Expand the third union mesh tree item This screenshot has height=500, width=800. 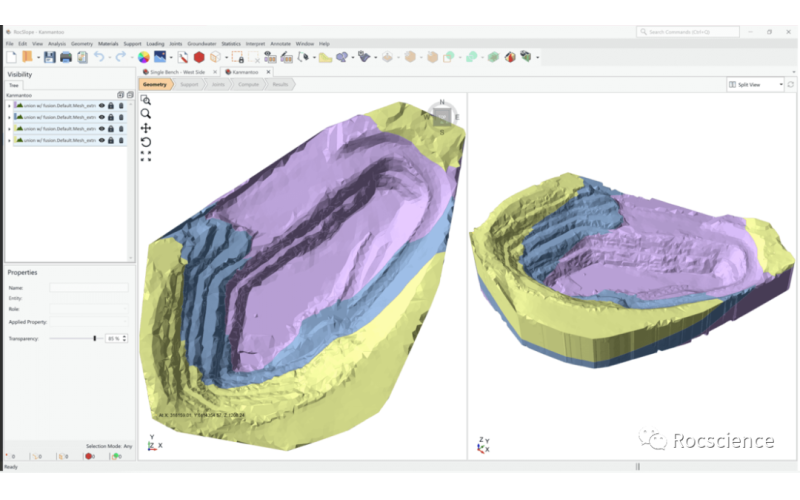9,129
